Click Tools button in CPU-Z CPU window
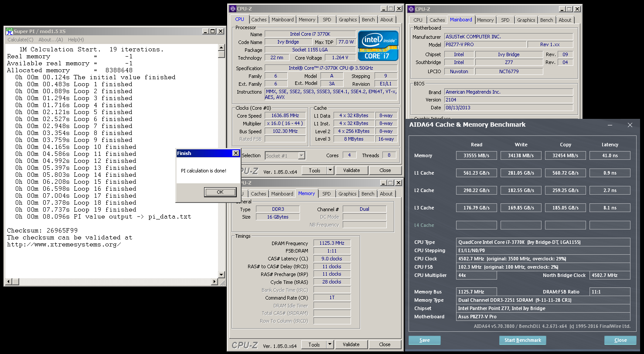Image resolution: width=644 pixels, height=354 pixels. (x=315, y=170)
